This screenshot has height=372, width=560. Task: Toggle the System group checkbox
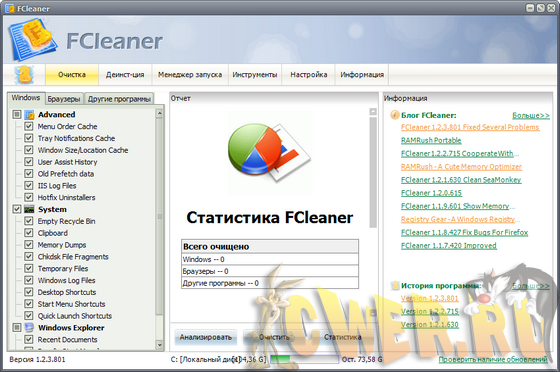pyautogui.click(x=17, y=209)
